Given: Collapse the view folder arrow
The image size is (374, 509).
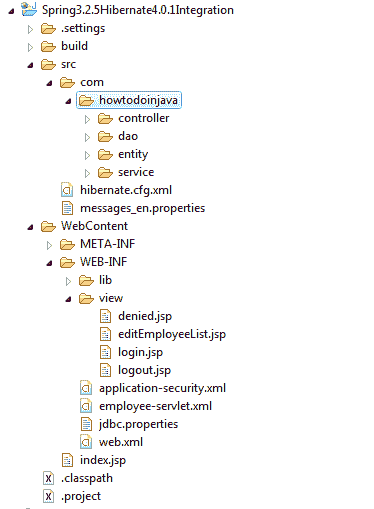Looking at the screenshot, I should tap(68, 299).
